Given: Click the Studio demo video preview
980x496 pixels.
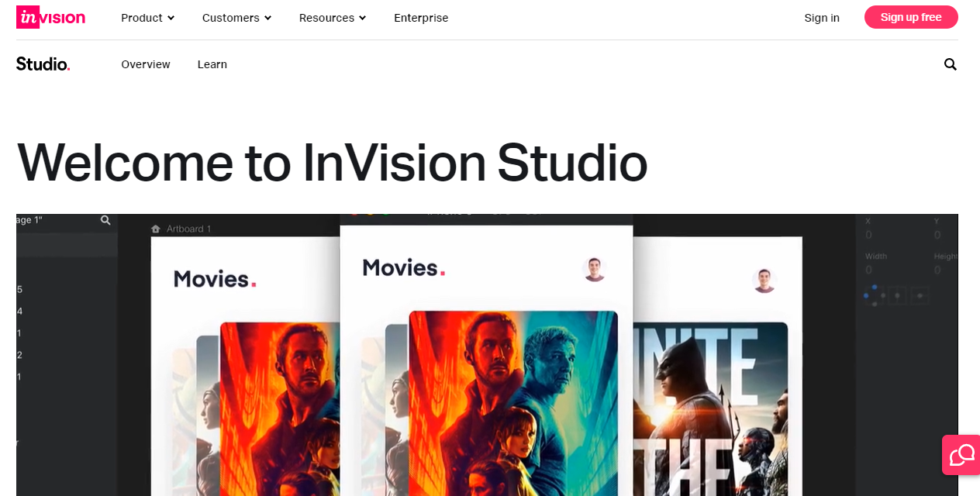Looking at the screenshot, I should pos(487,355).
